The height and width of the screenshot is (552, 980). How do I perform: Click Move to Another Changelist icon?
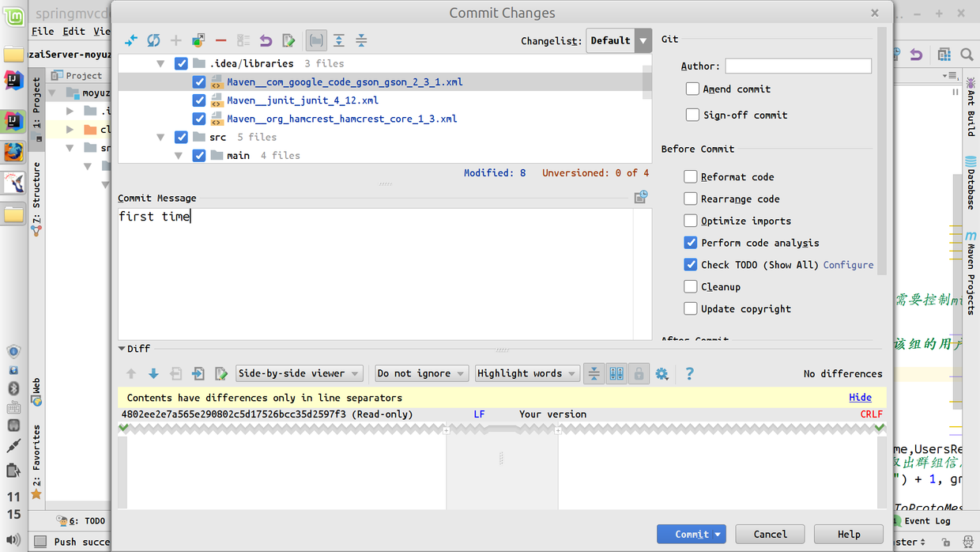coord(198,40)
